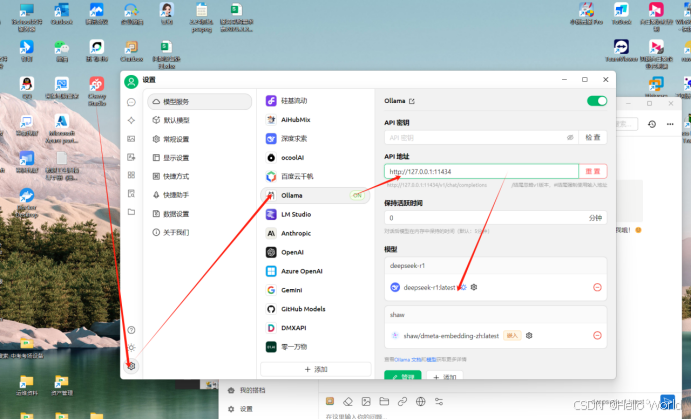Click the image attach icon in the chat toolbar
Screen dimensions: 691x419
(366, 401)
